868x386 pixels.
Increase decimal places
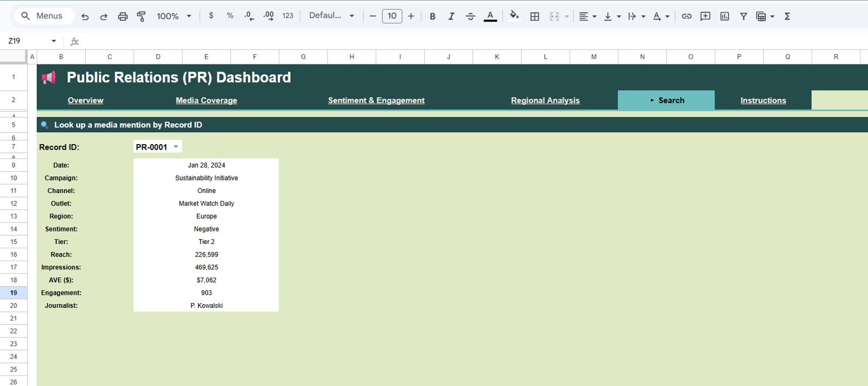(269, 16)
